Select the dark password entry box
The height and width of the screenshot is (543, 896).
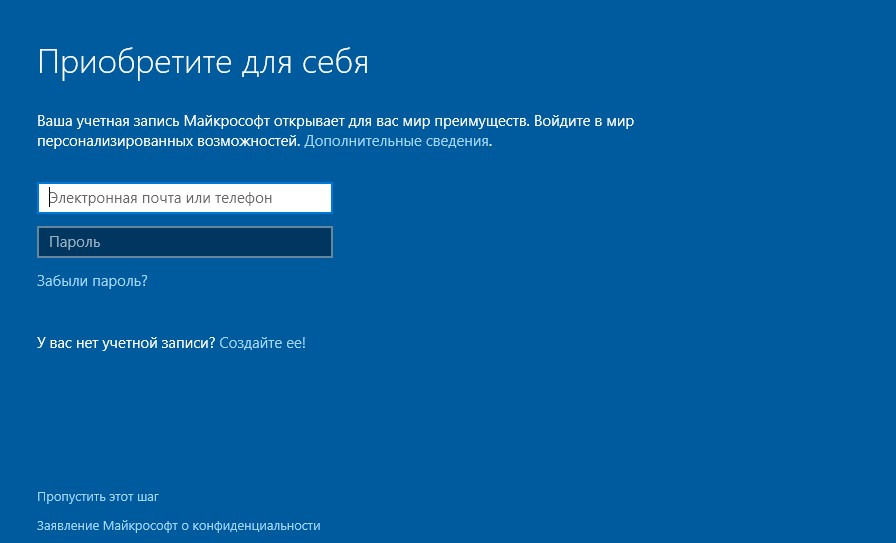tap(184, 242)
